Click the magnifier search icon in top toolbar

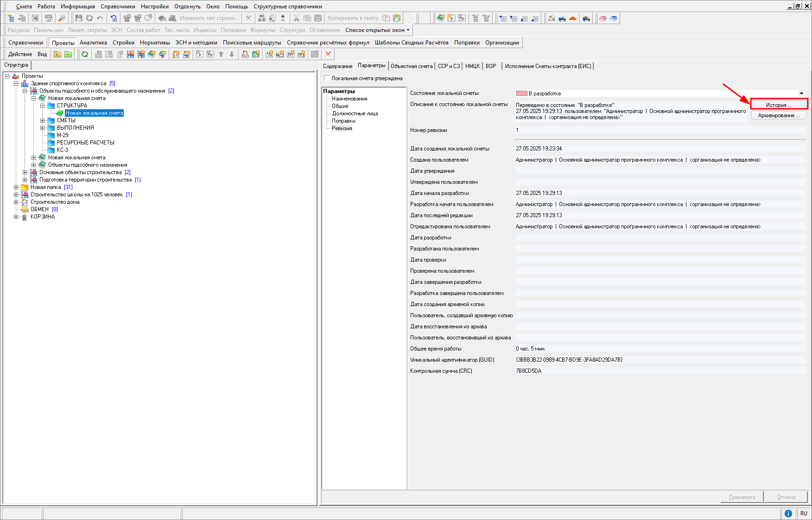[62, 18]
